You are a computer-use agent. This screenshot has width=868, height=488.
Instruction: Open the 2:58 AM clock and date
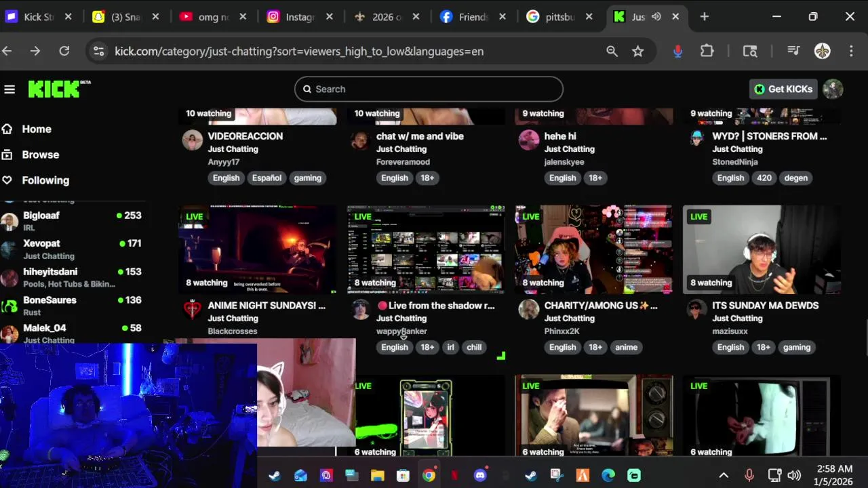(835, 475)
